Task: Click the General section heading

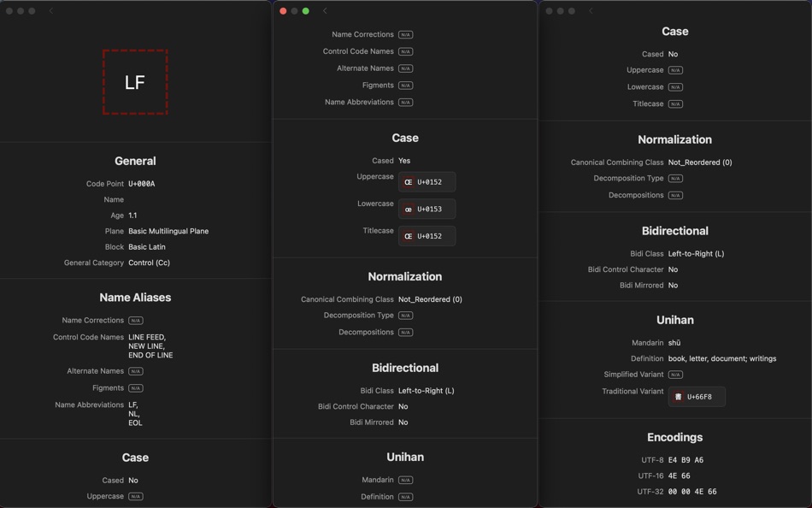Action: 135,161
